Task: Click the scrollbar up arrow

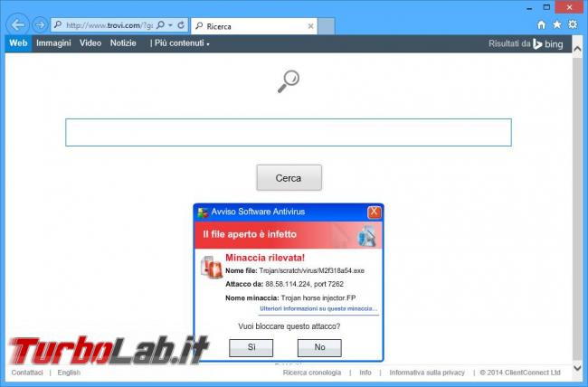Action: [577, 49]
